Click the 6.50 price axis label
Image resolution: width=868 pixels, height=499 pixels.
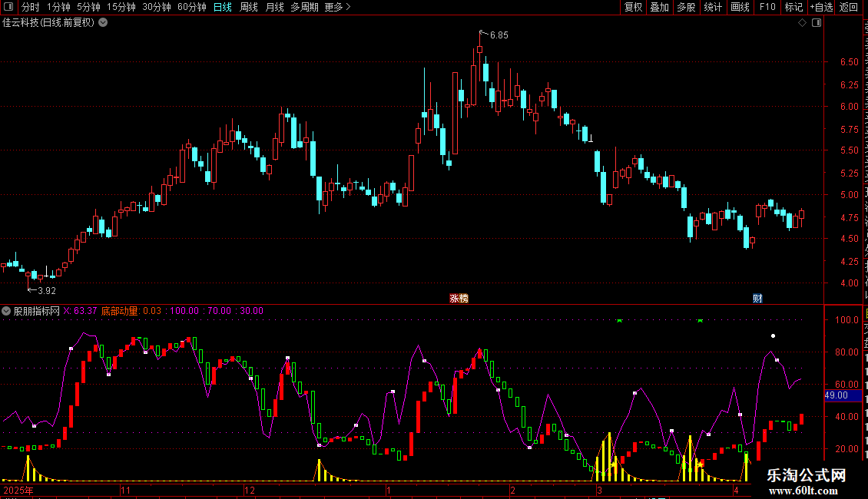point(849,62)
